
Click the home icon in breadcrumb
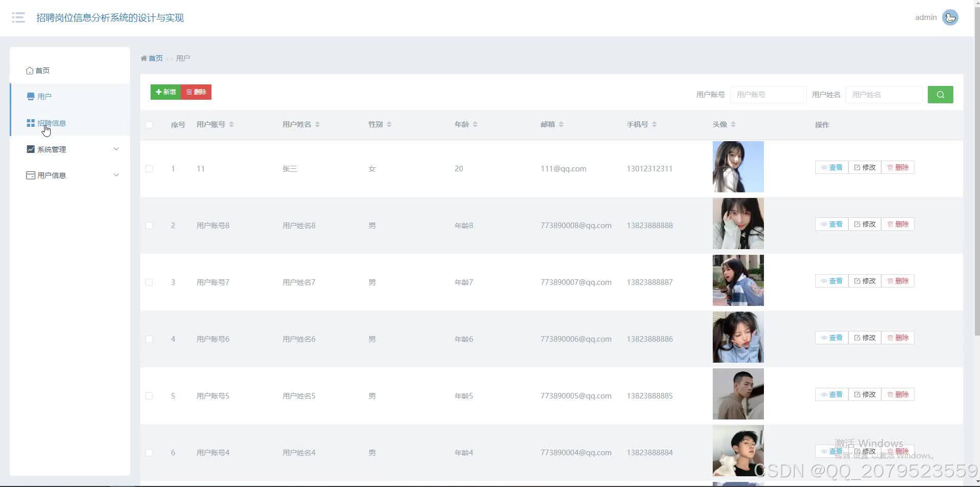[x=144, y=58]
